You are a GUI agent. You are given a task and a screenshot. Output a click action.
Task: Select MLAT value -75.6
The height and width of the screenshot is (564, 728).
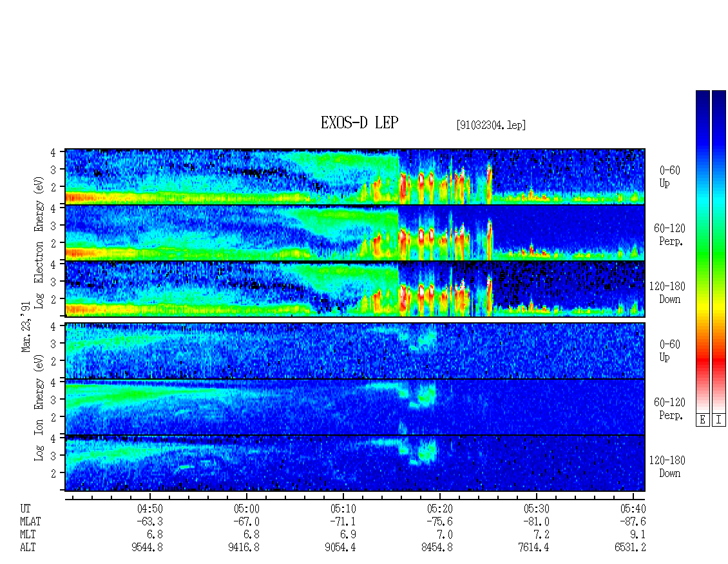point(439,521)
